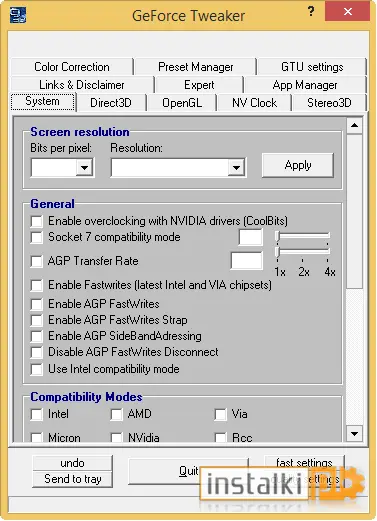
Task: Open the GTU settings tab
Action: point(312,67)
